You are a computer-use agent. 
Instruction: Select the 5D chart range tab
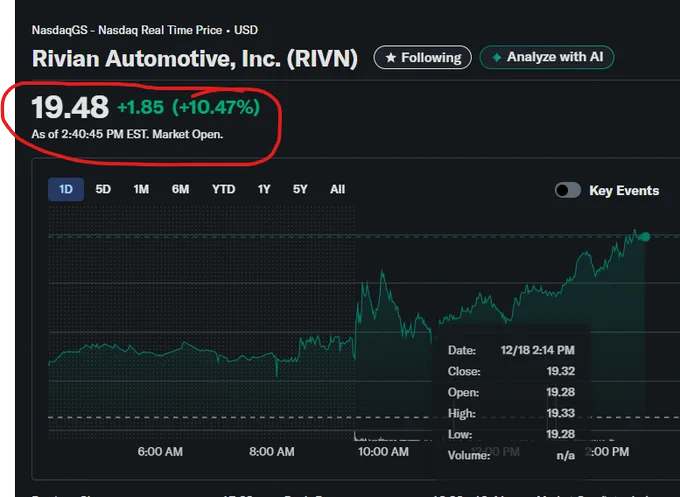click(103, 190)
